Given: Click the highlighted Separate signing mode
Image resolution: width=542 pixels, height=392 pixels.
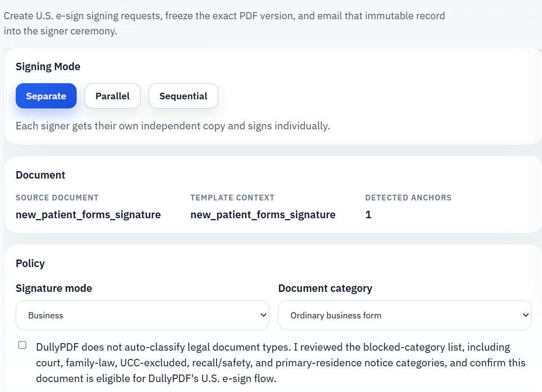Looking at the screenshot, I should coord(46,95).
